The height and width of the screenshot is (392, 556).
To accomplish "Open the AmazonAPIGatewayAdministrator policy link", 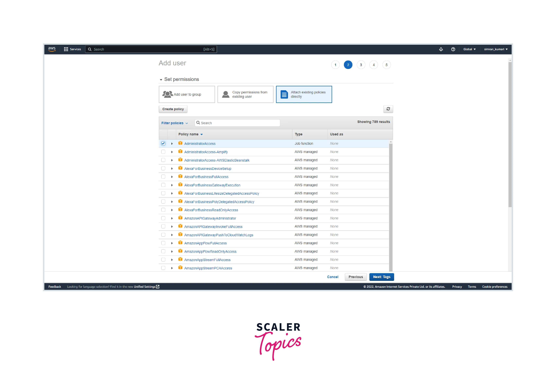I will pyautogui.click(x=210, y=218).
